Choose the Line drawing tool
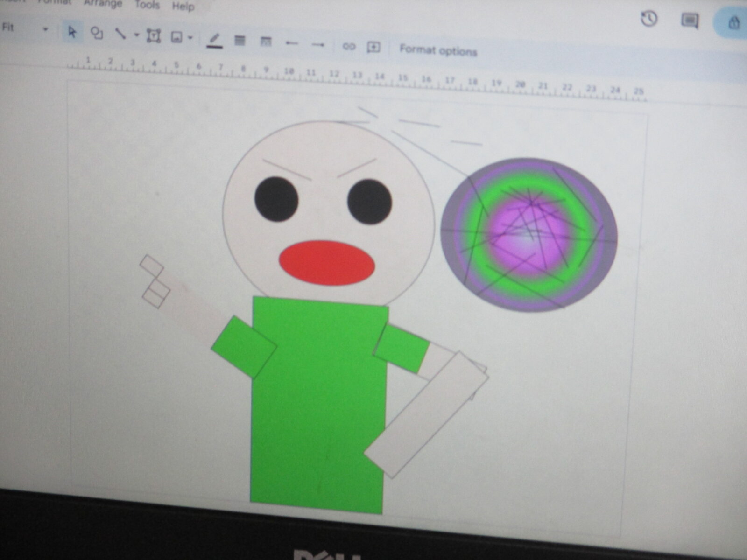747x560 pixels. pos(120,34)
